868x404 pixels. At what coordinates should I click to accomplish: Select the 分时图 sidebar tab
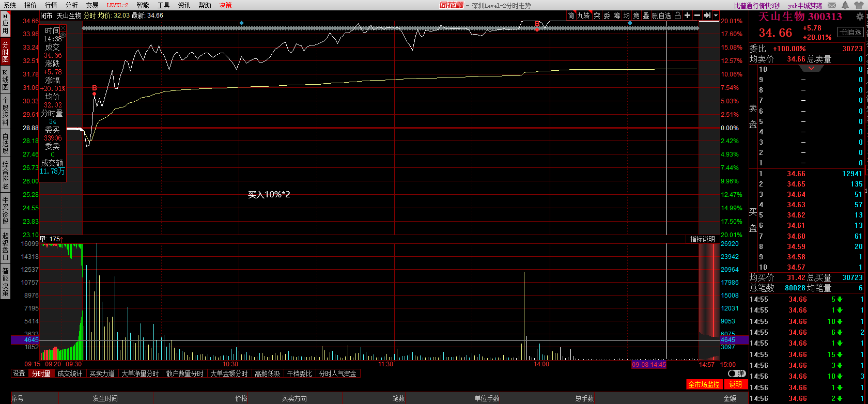[5, 52]
